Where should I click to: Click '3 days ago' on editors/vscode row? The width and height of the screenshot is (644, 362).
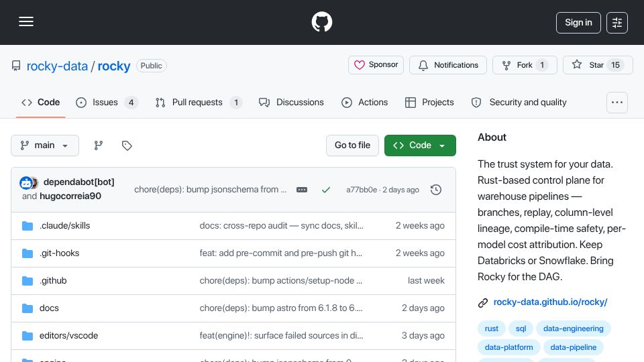(x=423, y=335)
